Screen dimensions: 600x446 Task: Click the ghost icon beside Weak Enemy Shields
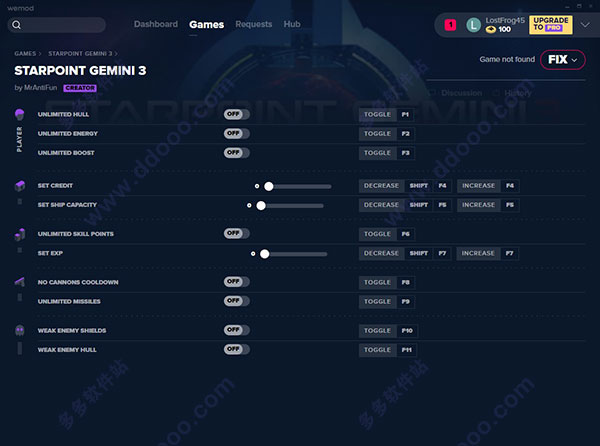coord(20,330)
